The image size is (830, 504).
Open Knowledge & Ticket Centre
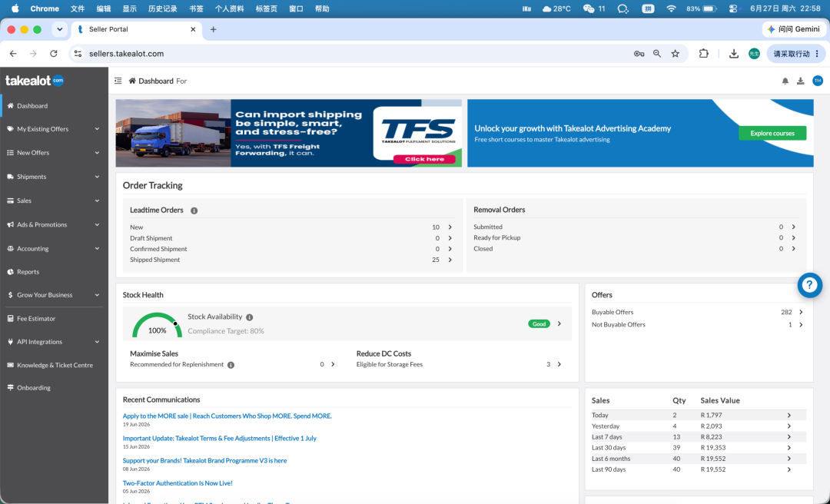[54, 365]
